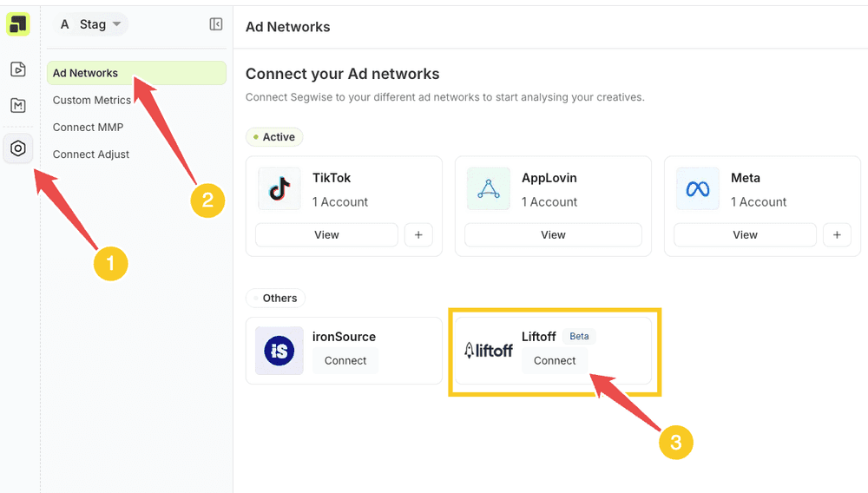Image resolution: width=868 pixels, height=493 pixels.
Task: Open the settings hexagon icon in sidebar
Action: click(17, 148)
